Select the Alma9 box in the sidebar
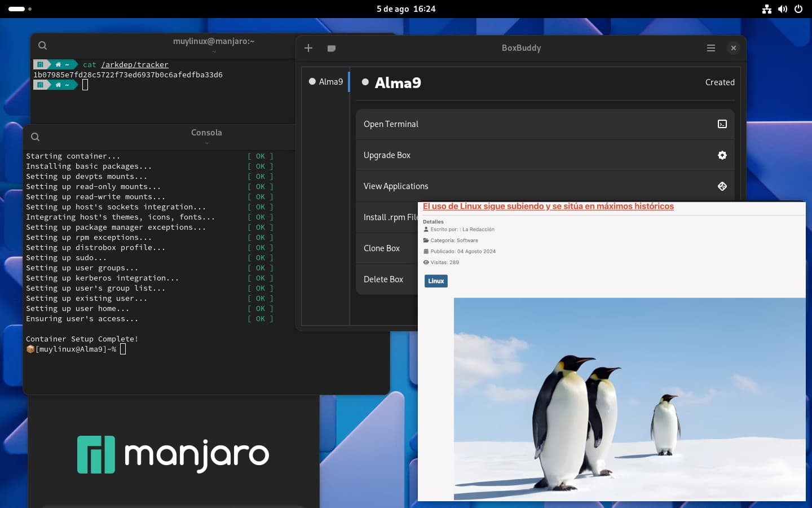This screenshot has width=812, height=508. pyautogui.click(x=326, y=82)
